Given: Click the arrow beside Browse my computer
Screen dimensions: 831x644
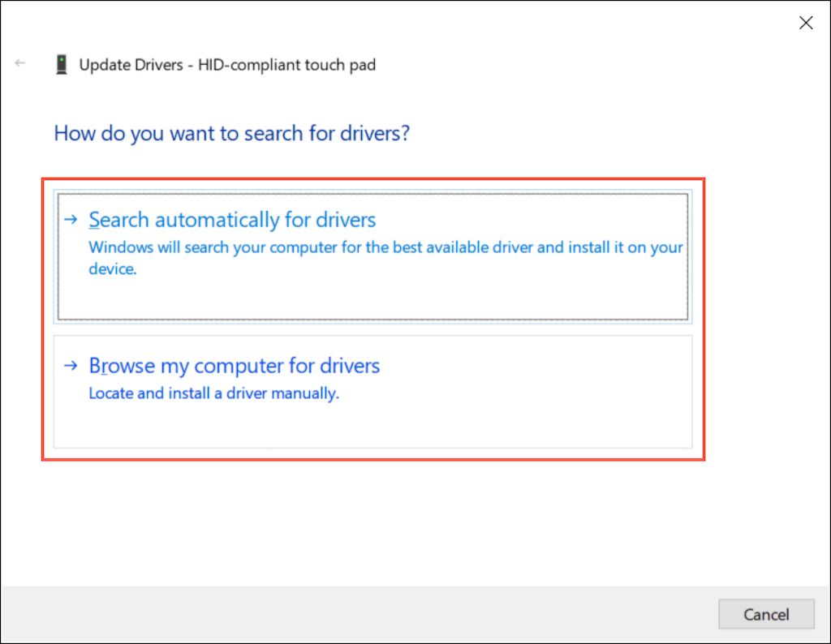Looking at the screenshot, I should [71, 366].
